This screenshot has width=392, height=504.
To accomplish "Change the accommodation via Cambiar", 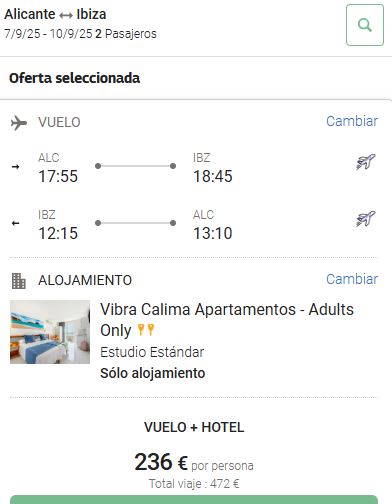I will (352, 279).
